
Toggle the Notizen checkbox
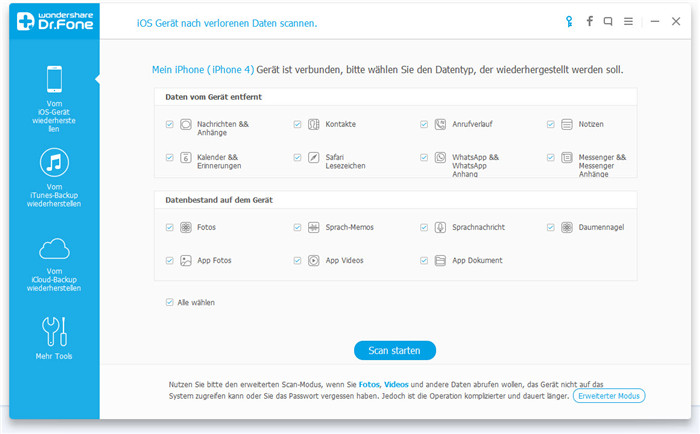pos(550,124)
